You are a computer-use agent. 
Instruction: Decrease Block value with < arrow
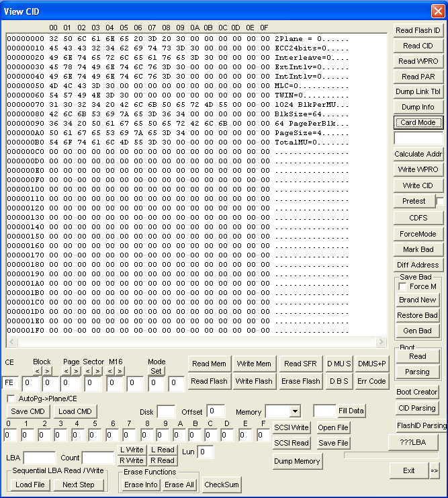click(x=38, y=371)
